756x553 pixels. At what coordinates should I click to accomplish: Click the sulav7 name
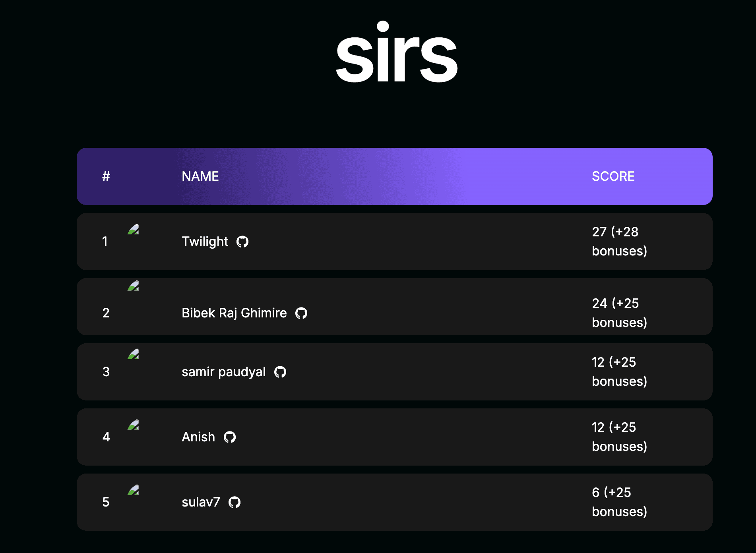[201, 502]
